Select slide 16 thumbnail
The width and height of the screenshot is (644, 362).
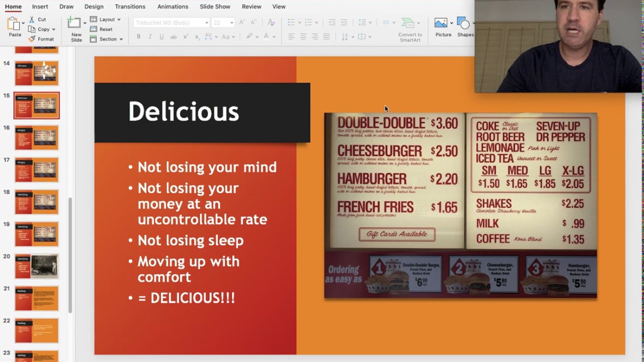[x=37, y=138]
